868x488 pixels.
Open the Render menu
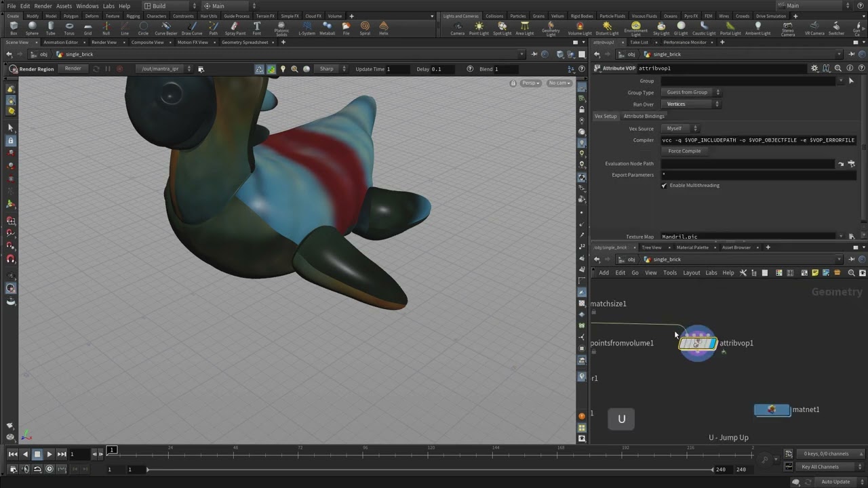click(43, 6)
